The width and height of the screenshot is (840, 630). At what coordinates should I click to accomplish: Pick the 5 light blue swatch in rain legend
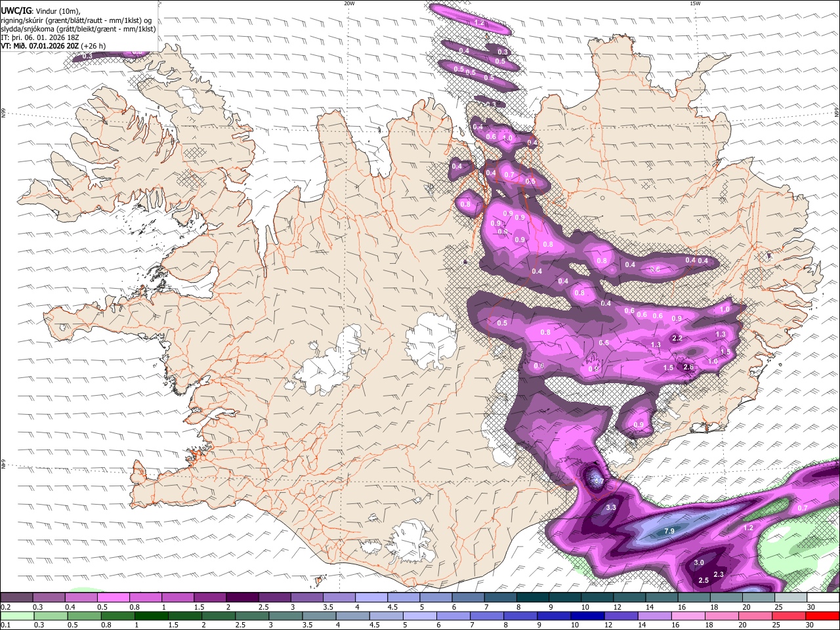[419, 616]
